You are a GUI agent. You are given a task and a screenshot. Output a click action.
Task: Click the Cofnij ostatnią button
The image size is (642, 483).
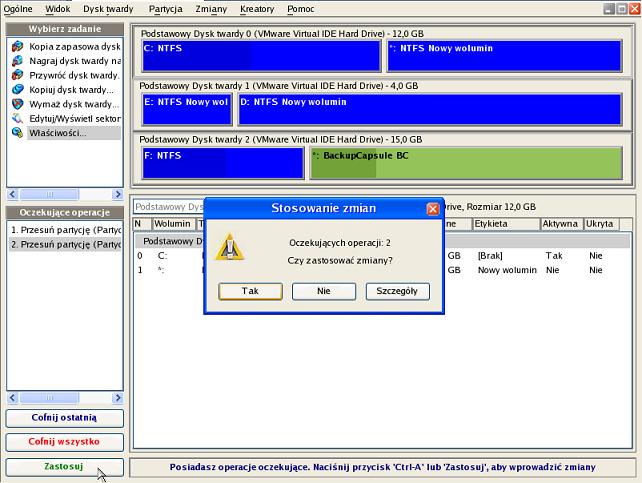coord(65,418)
